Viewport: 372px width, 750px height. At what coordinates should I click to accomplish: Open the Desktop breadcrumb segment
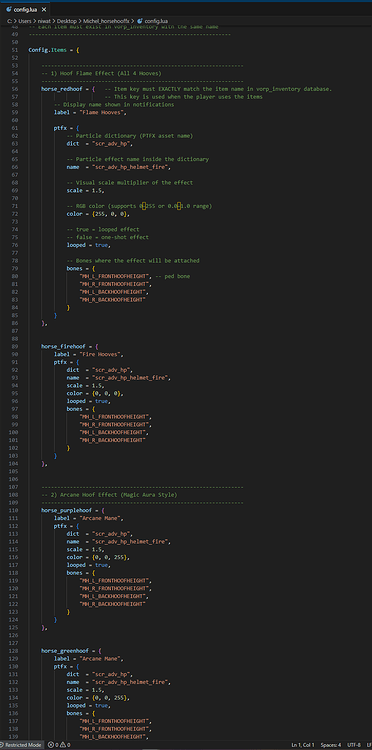click(x=66, y=21)
